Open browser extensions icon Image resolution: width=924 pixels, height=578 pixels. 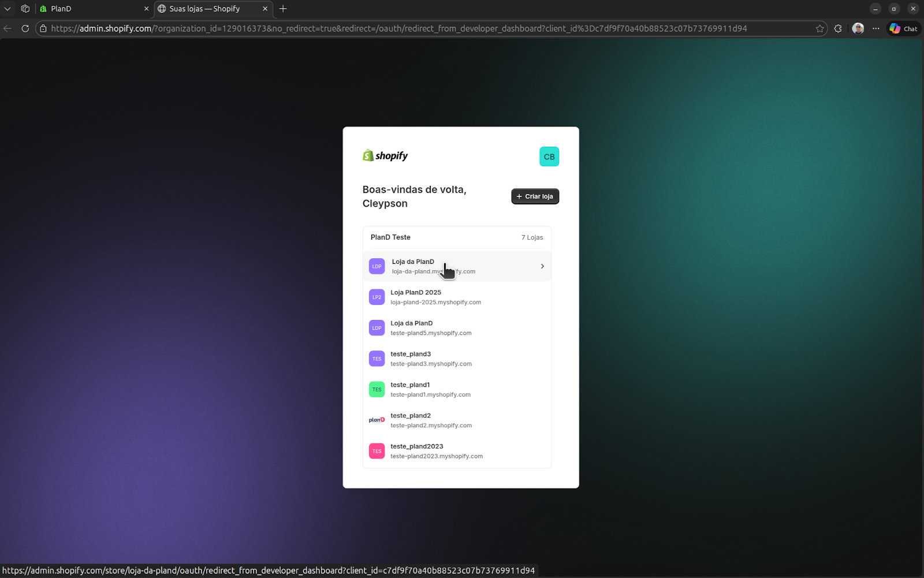838,28
